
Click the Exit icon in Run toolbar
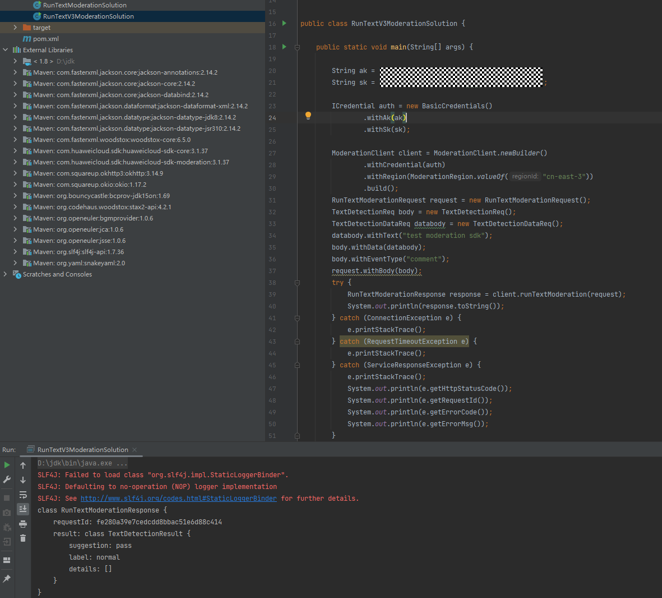coord(7,542)
